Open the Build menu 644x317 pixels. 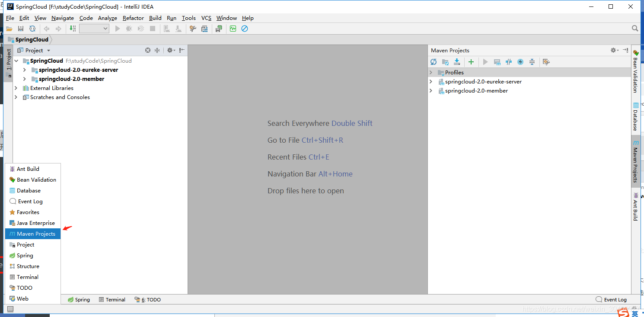(x=155, y=18)
